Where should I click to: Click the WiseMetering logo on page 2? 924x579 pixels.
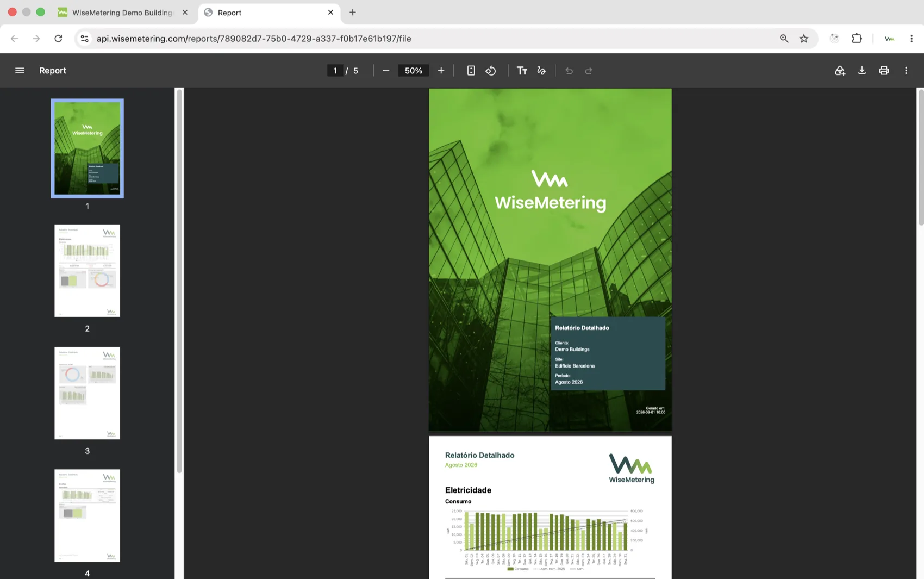tap(632, 468)
